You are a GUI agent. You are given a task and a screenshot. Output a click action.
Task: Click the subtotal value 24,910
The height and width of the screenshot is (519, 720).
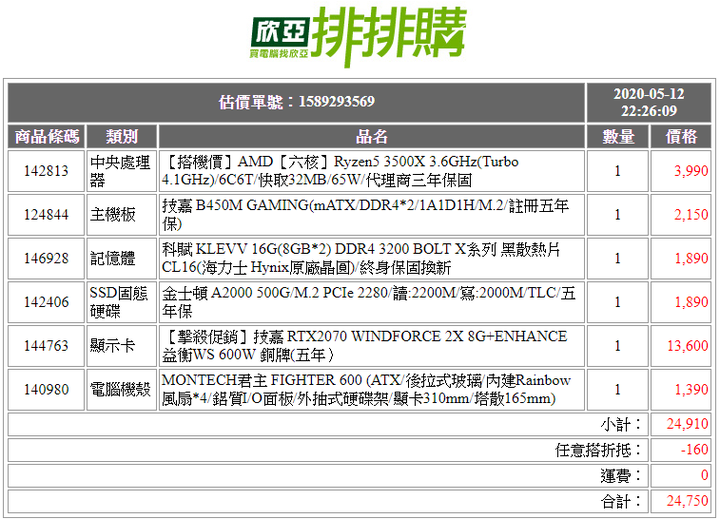[x=687, y=424]
